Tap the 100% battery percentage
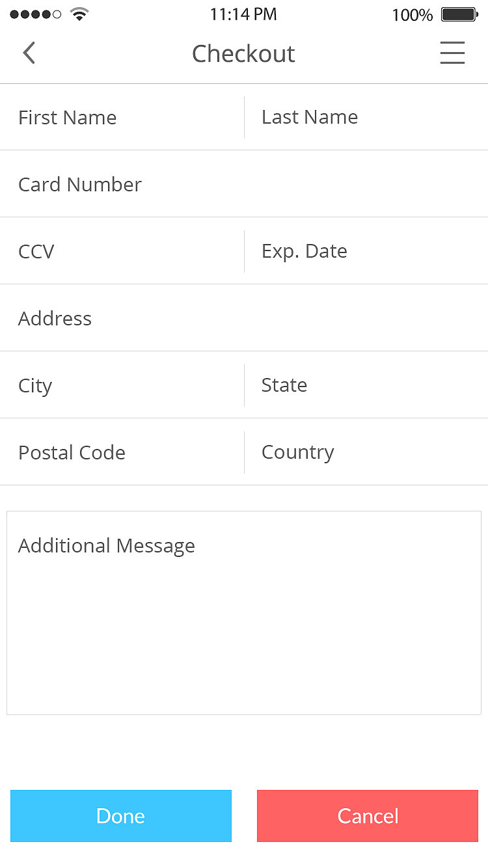 (412, 15)
